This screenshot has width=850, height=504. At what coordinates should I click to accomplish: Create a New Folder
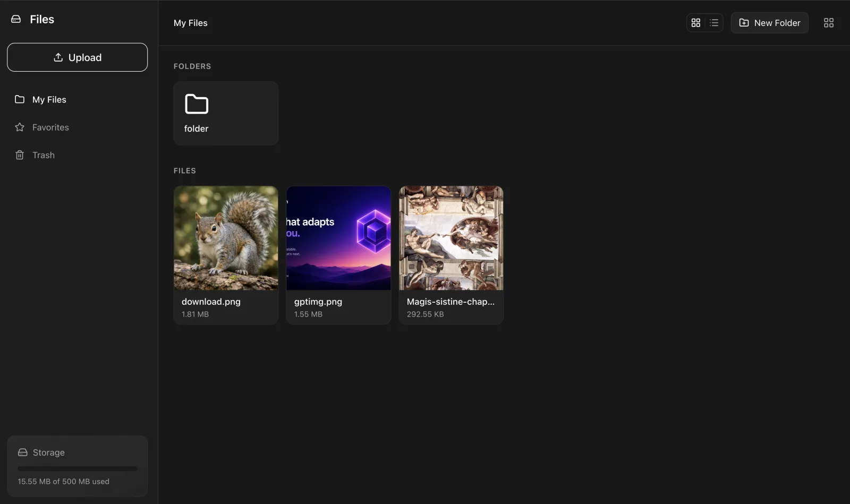point(769,23)
